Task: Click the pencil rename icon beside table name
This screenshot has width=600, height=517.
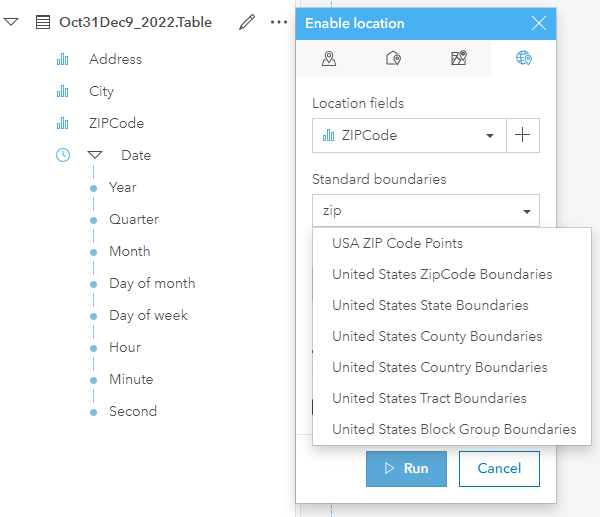Action: (247, 22)
